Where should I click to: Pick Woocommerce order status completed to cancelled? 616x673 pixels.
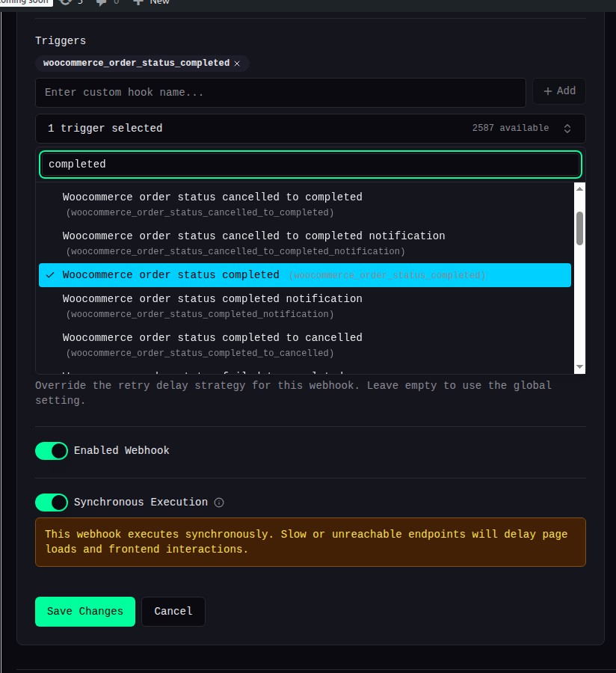[304, 345]
